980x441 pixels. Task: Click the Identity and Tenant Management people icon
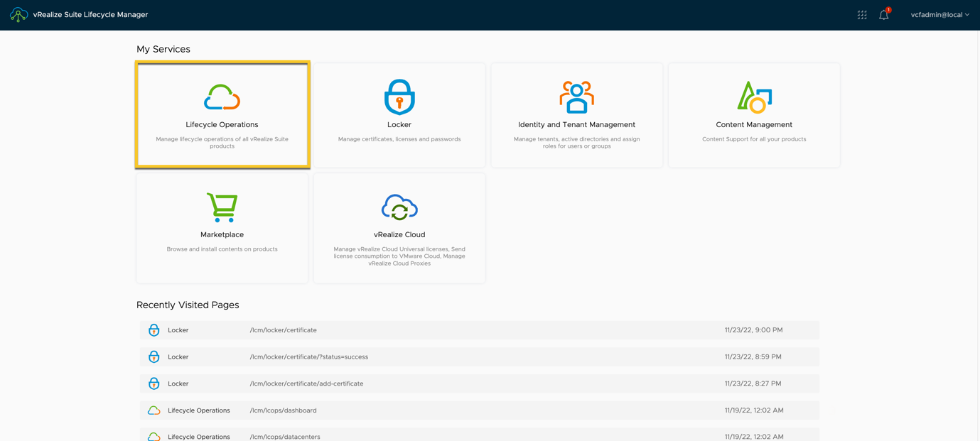tap(576, 97)
